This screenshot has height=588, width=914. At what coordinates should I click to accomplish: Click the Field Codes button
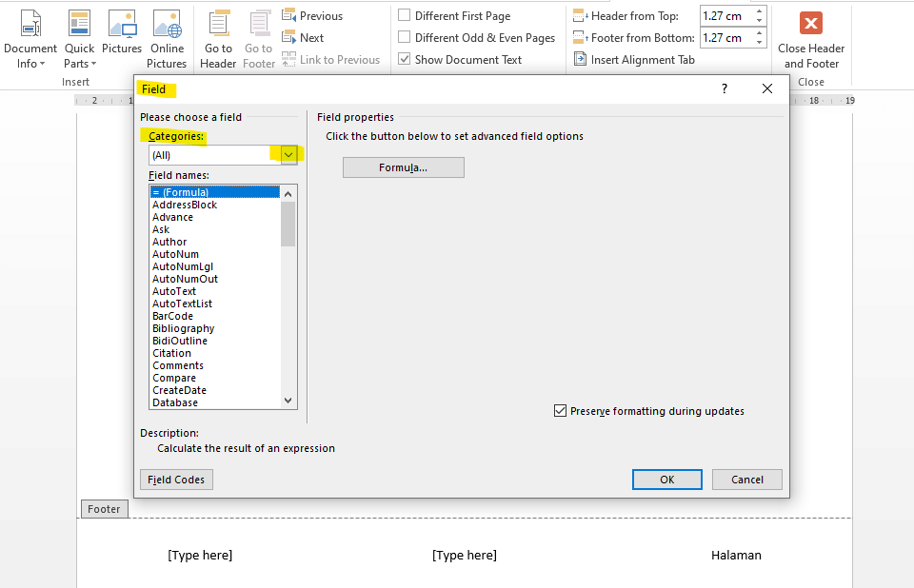point(176,480)
